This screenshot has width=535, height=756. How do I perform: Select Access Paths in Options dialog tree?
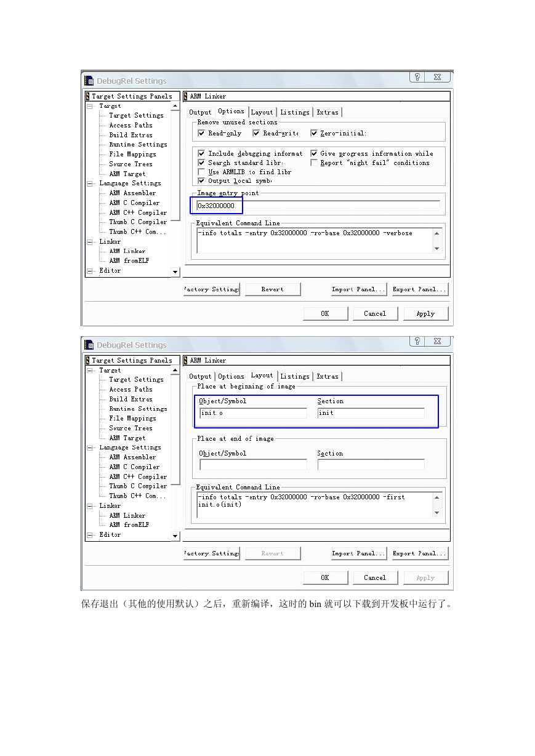pos(131,125)
